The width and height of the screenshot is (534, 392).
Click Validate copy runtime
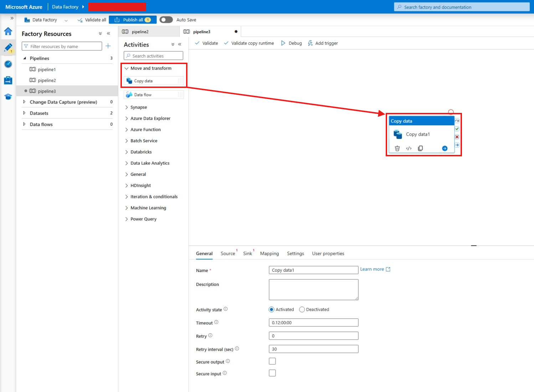249,43
